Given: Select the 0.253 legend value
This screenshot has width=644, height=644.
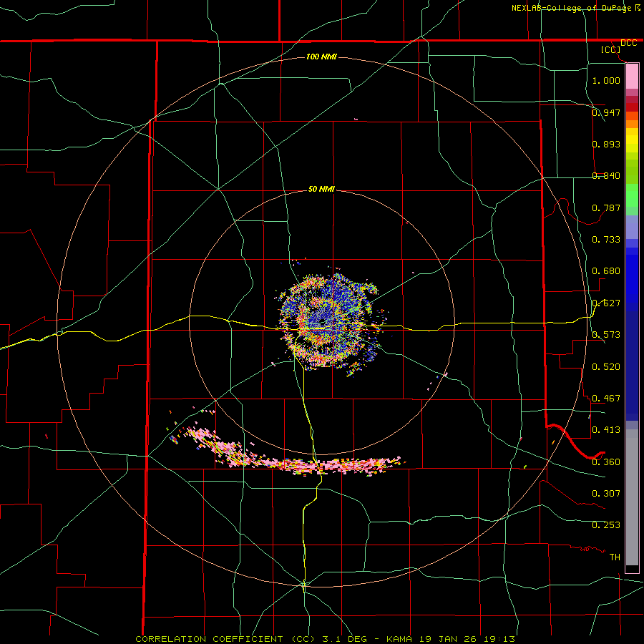Looking at the screenshot, I should tap(606, 525).
